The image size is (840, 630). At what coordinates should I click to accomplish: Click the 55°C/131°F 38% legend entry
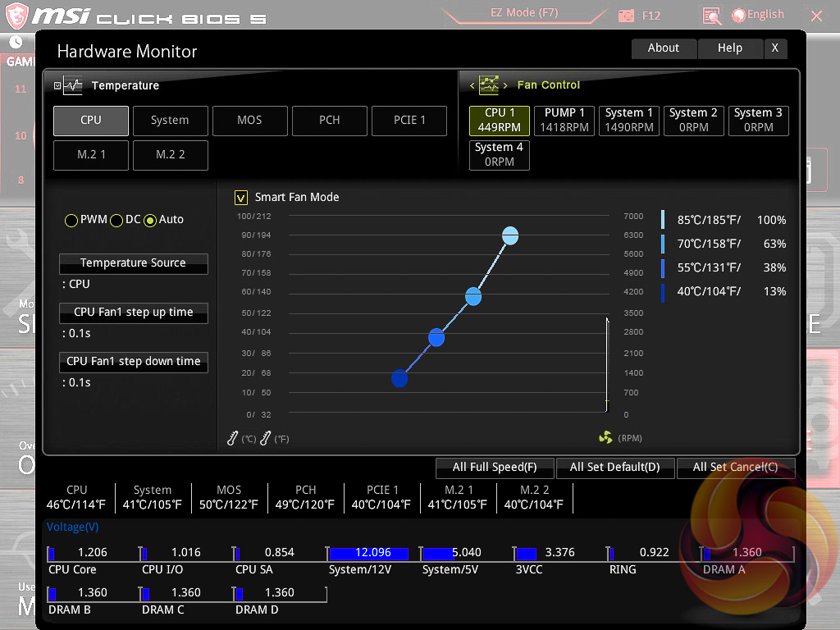pyautogui.click(x=724, y=268)
